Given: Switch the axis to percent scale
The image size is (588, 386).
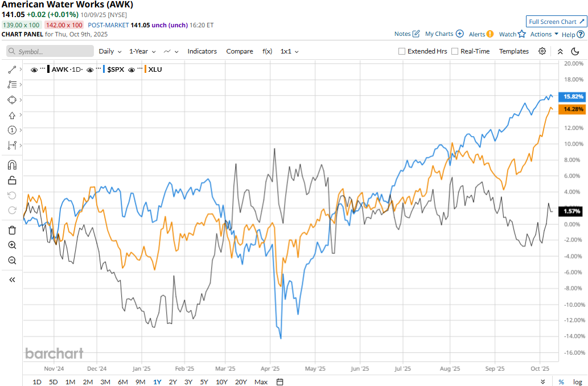Looking at the screenshot, I should [561, 382].
